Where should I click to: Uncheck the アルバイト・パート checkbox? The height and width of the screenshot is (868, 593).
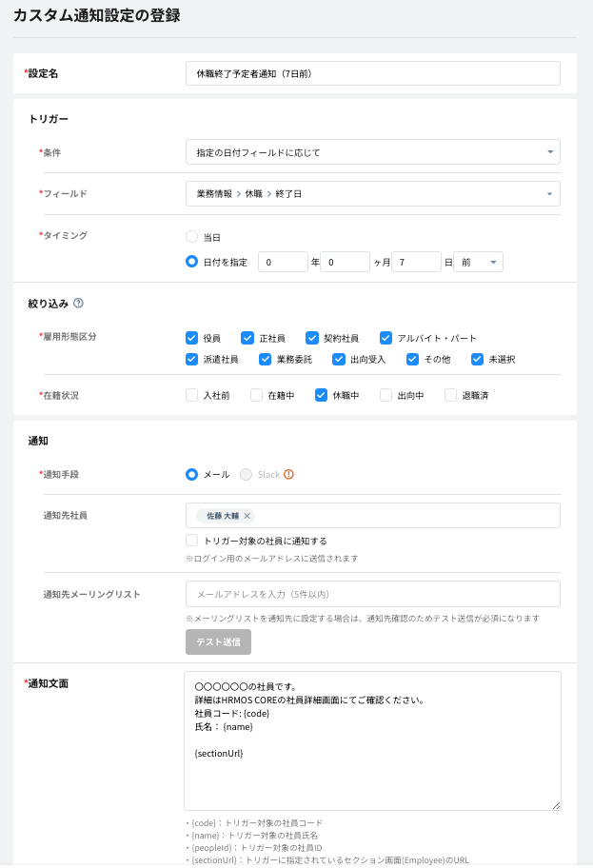click(x=385, y=338)
